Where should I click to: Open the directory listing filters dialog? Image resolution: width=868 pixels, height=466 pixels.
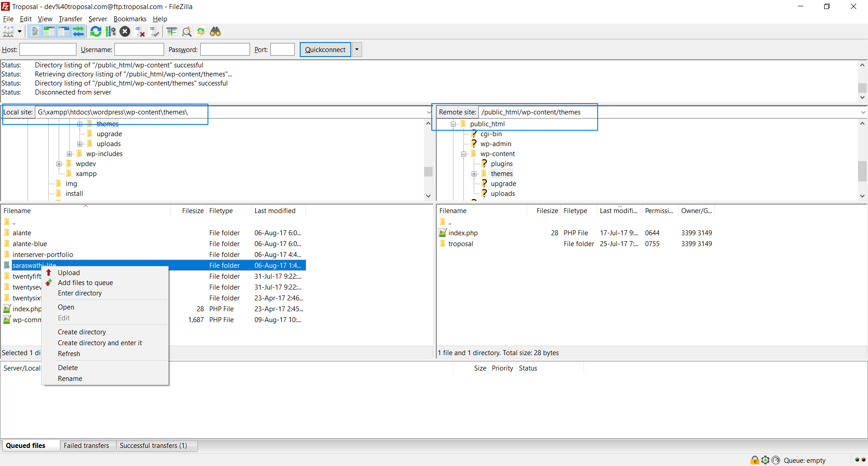[172, 31]
